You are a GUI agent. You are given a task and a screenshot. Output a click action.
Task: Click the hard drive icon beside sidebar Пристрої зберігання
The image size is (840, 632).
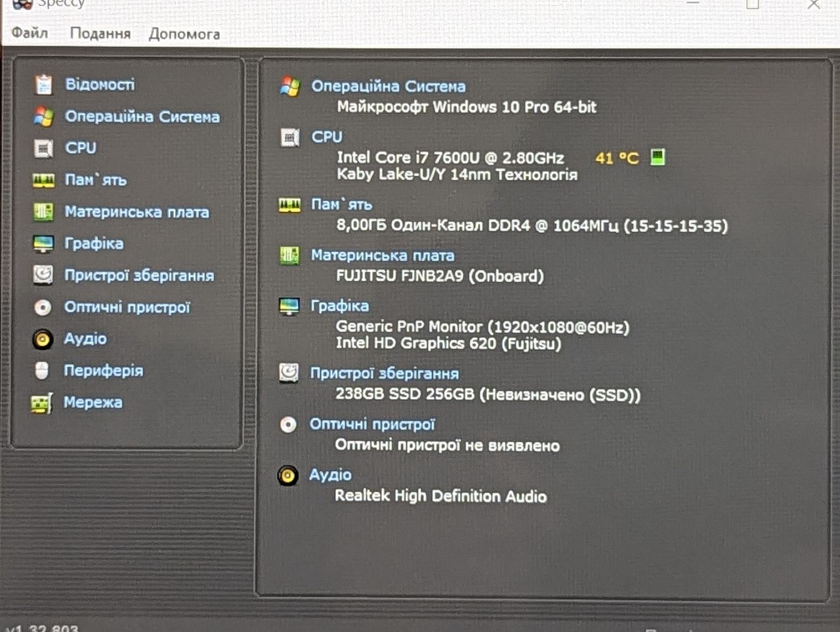point(43,275)
